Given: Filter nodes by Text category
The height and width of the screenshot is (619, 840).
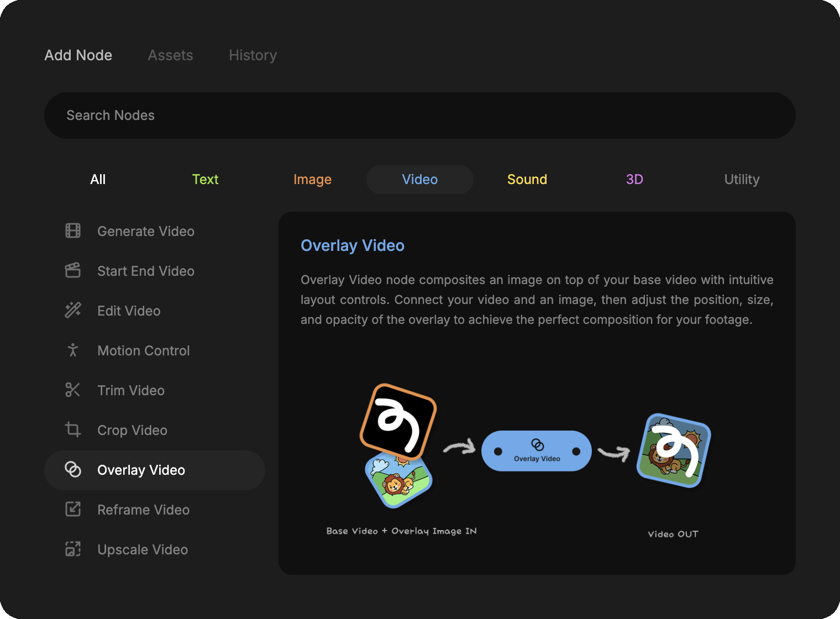Looking at the screenshot, I should pos(205,180).
